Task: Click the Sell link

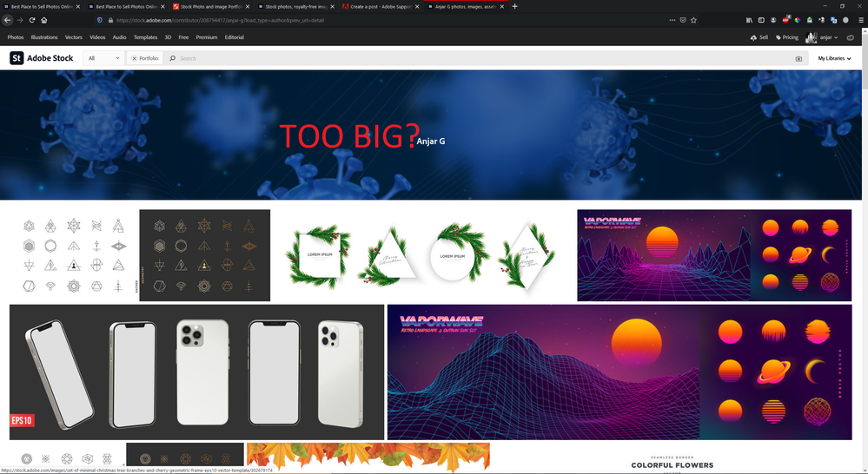Action: [x=759, y=37]
